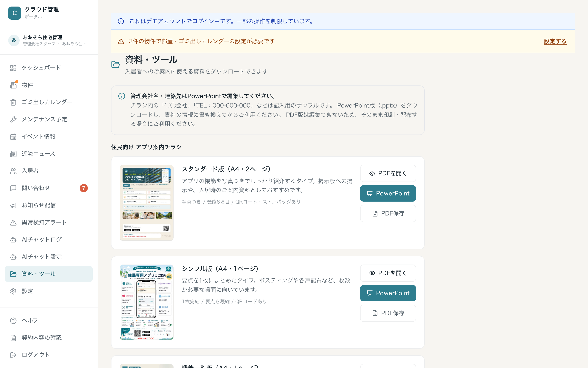Click the folder icon beside 資料・ツール heading
The height and width of the screenshot is (368, 588).
click(115, 64)
